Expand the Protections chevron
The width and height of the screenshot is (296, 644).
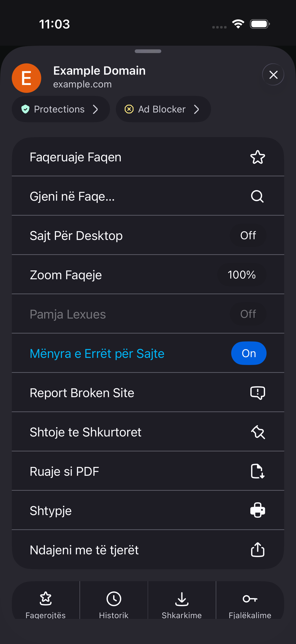[95, 109]
